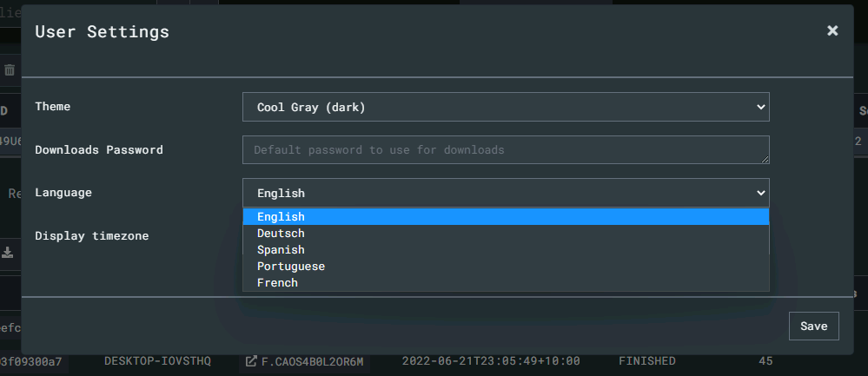Click the Save button
868x376 pixels.
click(x=813, y=326)
